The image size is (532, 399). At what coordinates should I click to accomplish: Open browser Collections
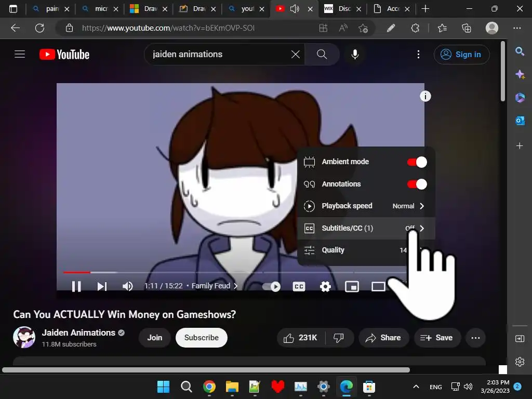point(467,28)
